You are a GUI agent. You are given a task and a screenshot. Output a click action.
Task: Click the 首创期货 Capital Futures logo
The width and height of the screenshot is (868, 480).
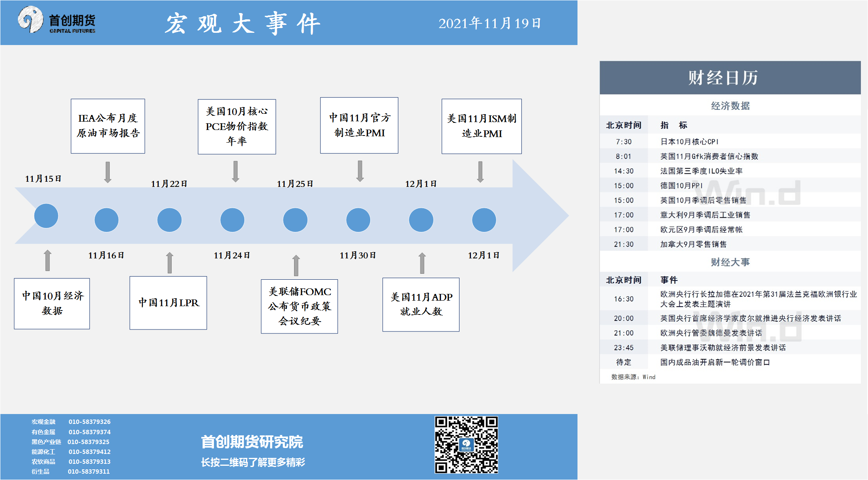click(57, 20)
